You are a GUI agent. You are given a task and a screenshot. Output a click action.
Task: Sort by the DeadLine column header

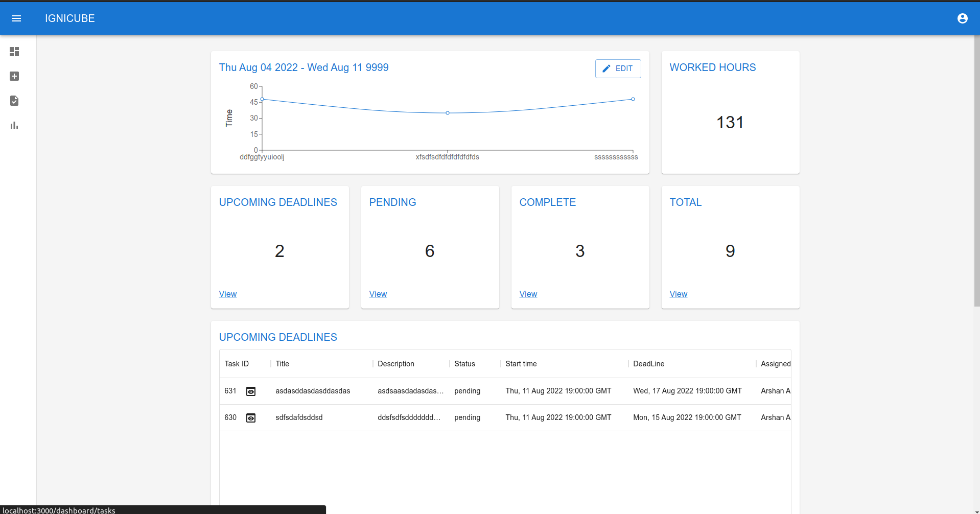point(648,363)
